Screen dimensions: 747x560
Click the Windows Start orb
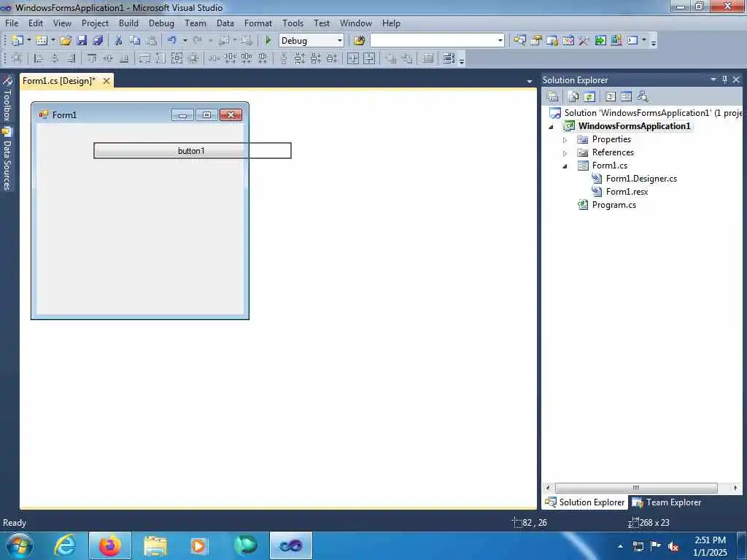click(20, 545)
